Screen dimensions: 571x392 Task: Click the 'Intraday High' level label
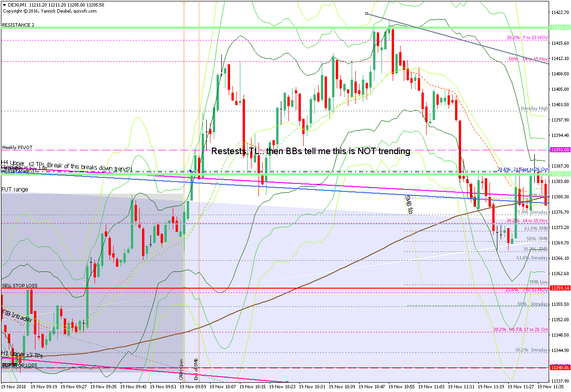[x=534, y=108]
